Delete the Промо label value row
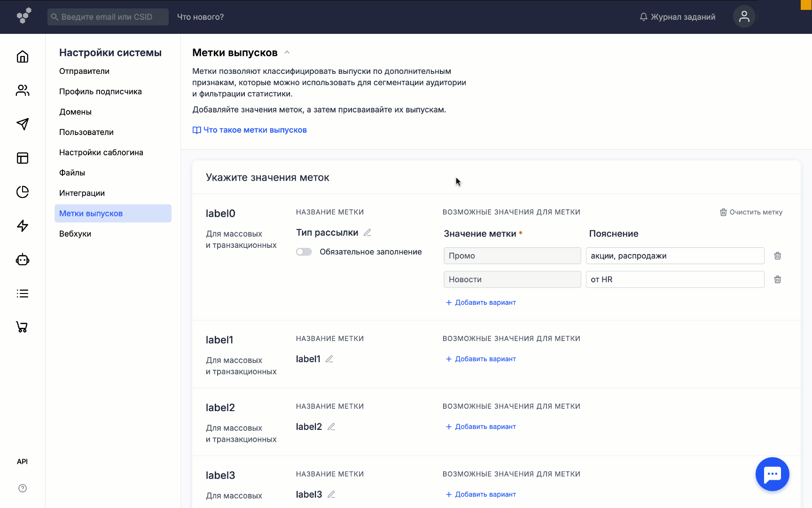812x508 pixels. coord(777,256)
